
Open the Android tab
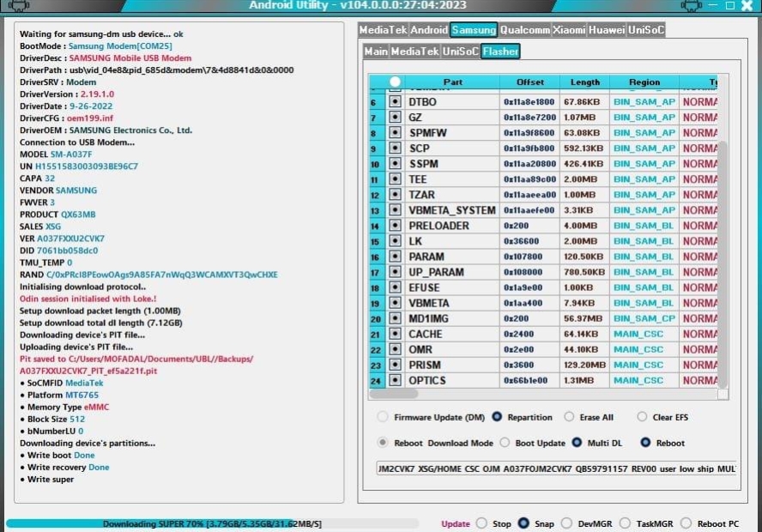point(429,30)
